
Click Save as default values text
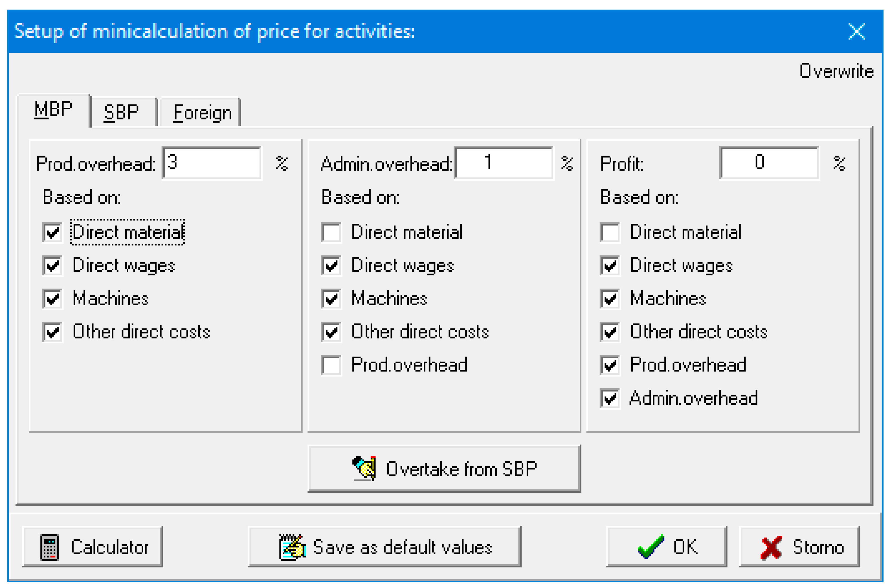[x=402, y=547]
